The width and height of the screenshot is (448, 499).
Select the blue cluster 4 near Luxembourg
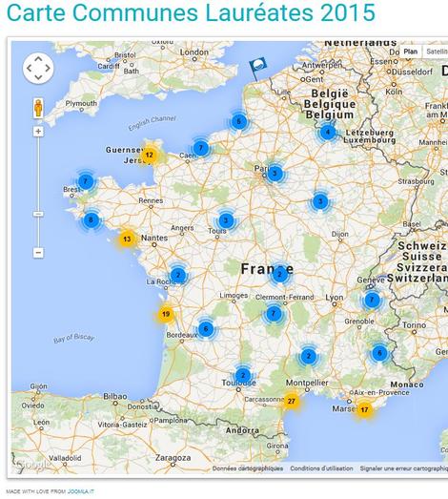coord(328,132)
